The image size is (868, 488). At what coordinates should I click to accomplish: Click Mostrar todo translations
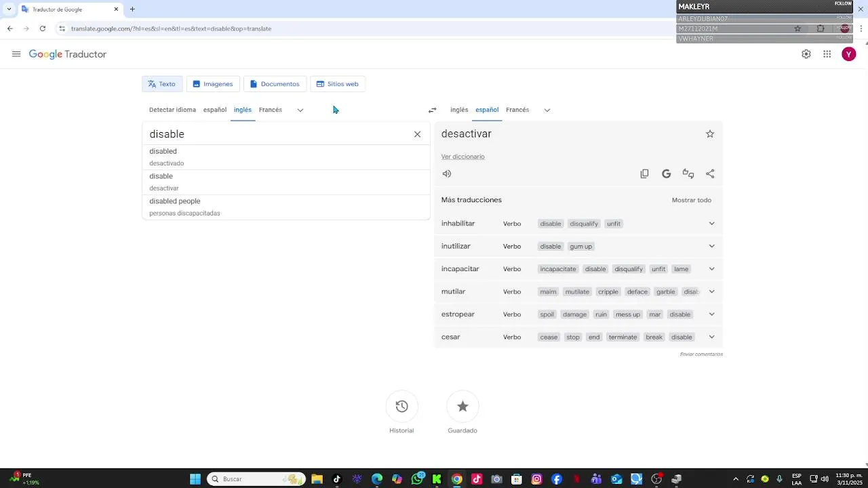692,200
